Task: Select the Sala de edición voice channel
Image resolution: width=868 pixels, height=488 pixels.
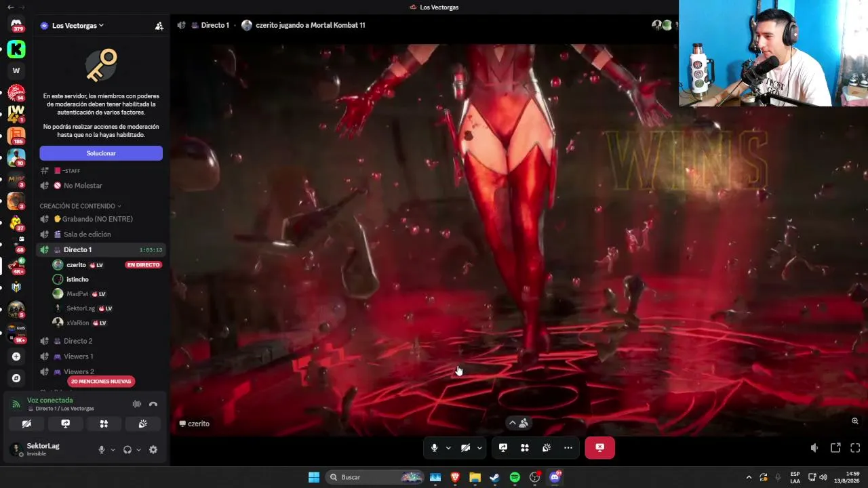Action: pyautogui.click(x=101, y=235)
